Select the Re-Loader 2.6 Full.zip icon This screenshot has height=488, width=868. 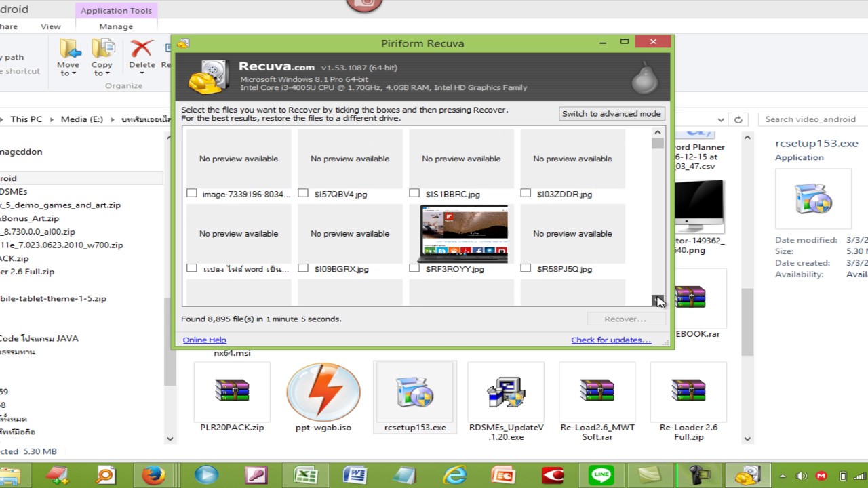tap(688, 391)
